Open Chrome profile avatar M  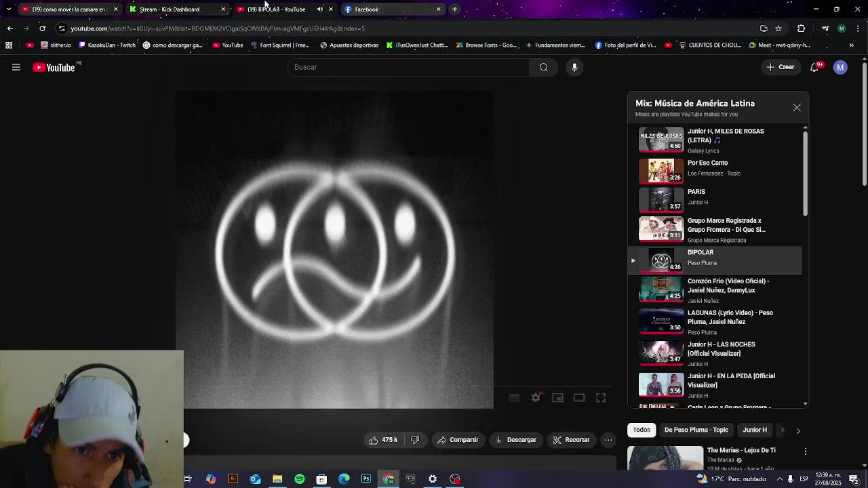[842, 28]
